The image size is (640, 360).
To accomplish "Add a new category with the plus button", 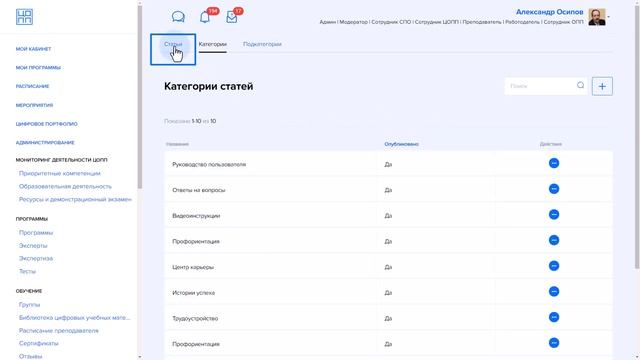I will pos(602,86).
